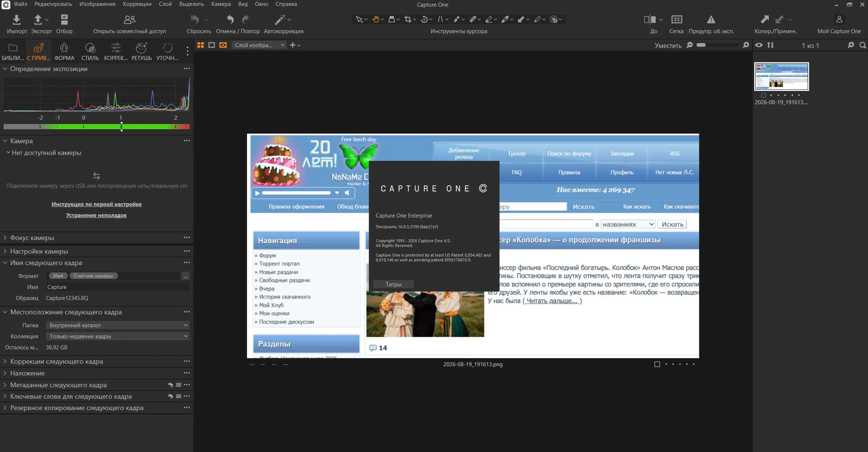Click the viewer zoom-out magnifier

tap(690, 45)
